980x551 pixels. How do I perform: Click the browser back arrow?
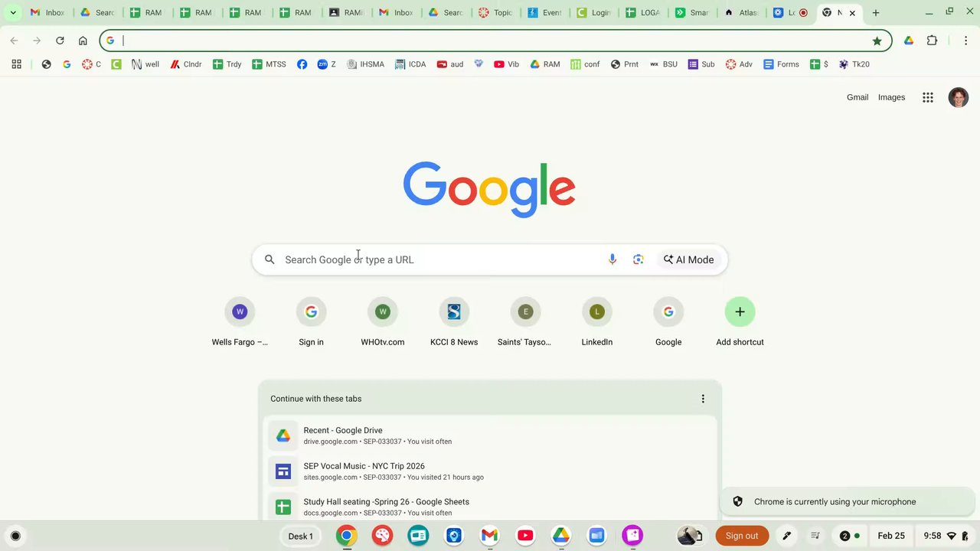(14, 41)
